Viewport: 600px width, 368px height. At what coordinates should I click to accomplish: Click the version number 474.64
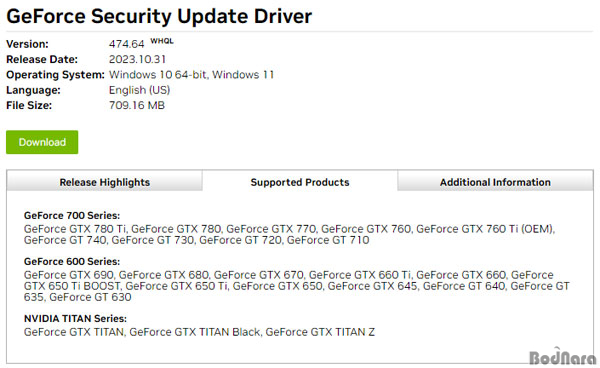point(127,44)
